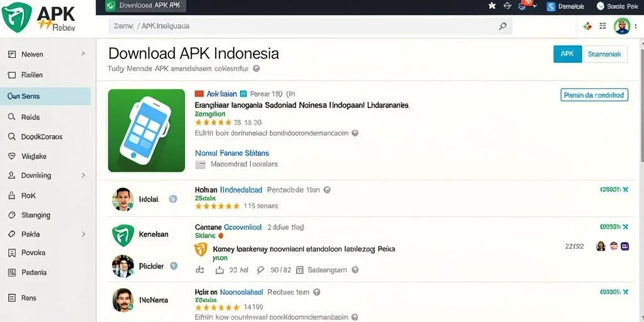This screenshot has height=322, width=644.
Task: Switch to the APK tab button
Action: pyautogui.click(x=568, y=54)
